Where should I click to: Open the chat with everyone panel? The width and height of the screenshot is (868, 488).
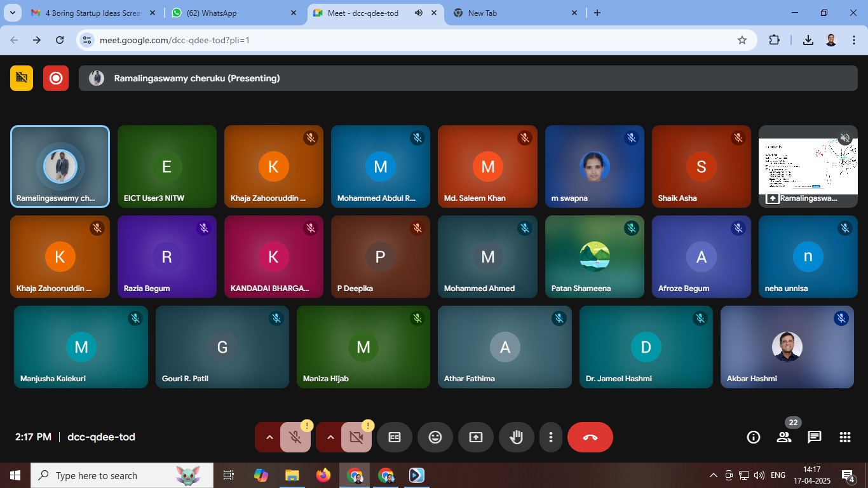(x=814, y=437)
